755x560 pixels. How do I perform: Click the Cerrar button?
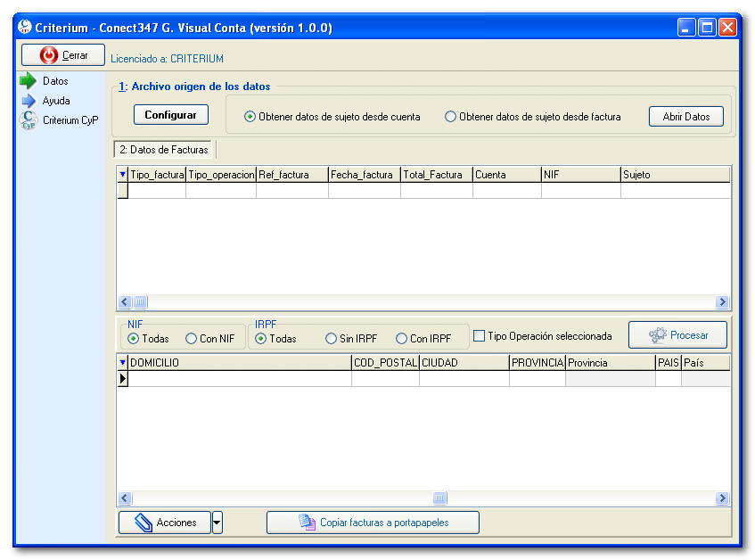(x=63, y=55)
